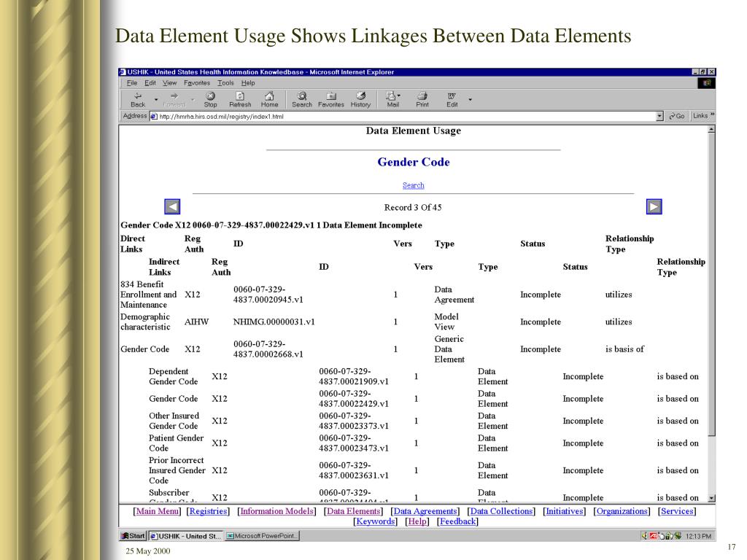Select the 'Record 3 Of 45' text
The height and width of the screenshot is (560, 747).
(413, 208)
